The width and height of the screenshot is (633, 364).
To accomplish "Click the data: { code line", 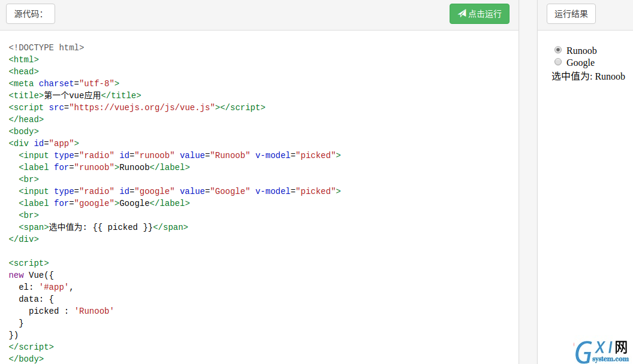I will click(x=37, y=299).
